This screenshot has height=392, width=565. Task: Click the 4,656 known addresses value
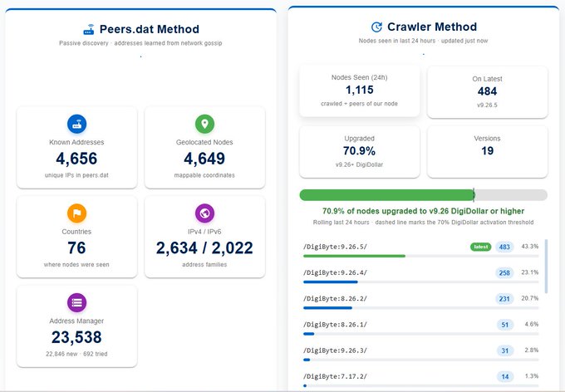[76, 159]
